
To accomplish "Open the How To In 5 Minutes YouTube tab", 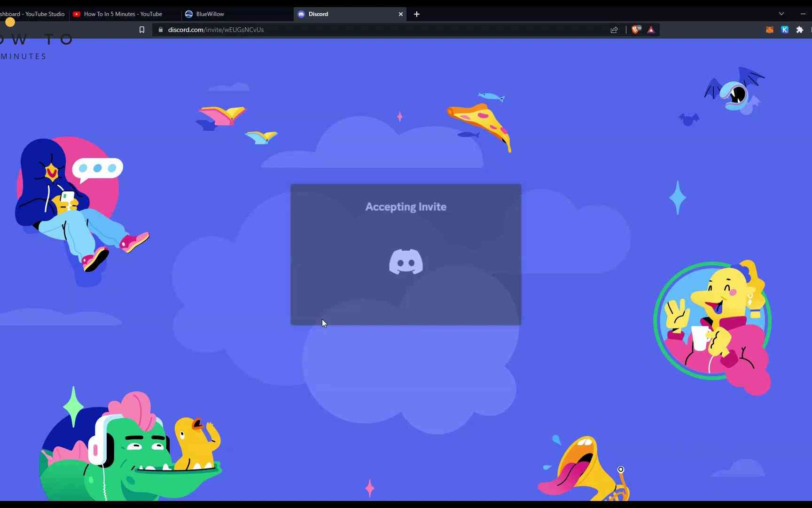I will [123, 14].
